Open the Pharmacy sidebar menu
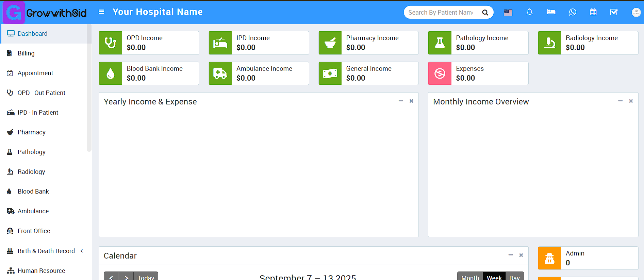The width and height of the screenshot is (644, 280). click(31, 132)
